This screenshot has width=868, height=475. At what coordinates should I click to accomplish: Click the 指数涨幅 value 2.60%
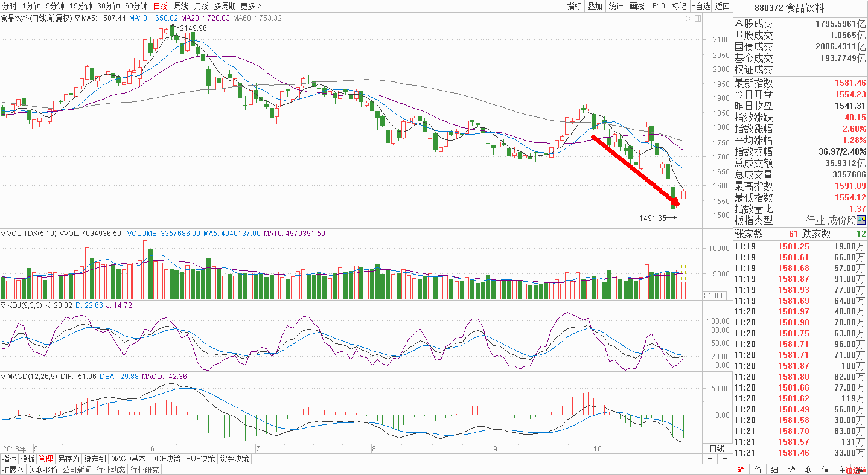pos(854,129)
